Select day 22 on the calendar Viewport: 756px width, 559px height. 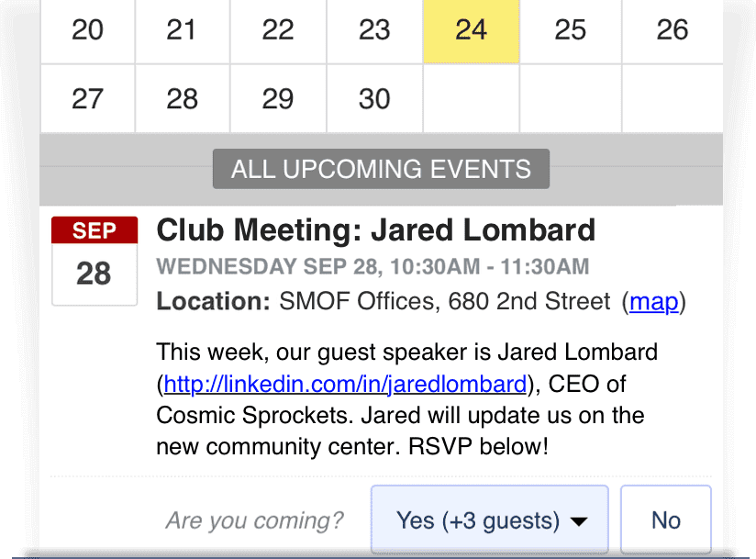click(277, 30)
